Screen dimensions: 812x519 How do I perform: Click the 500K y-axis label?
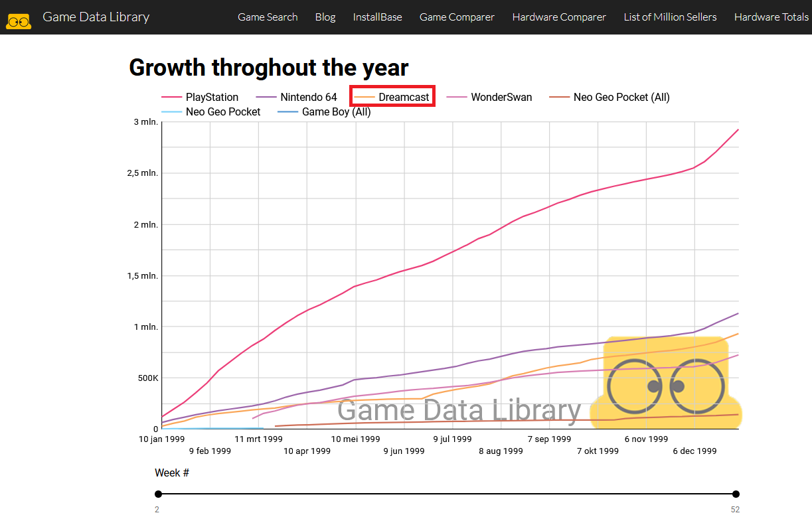coord(147,378)
